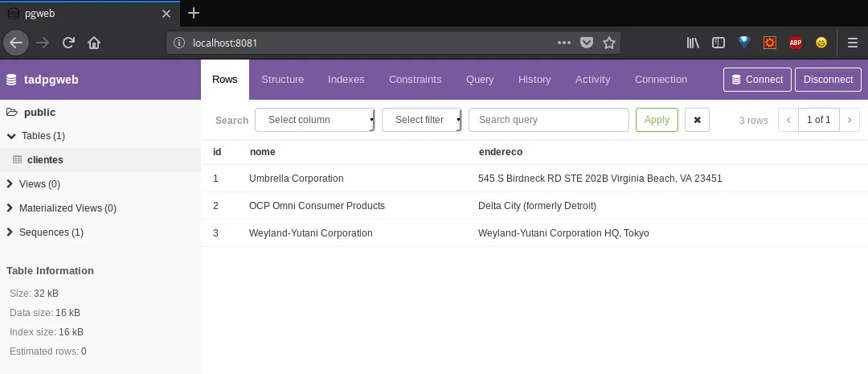This screenshot has width=868, height=374.
Task: Click the id cell with value 2
Action: tap(216, 206)
